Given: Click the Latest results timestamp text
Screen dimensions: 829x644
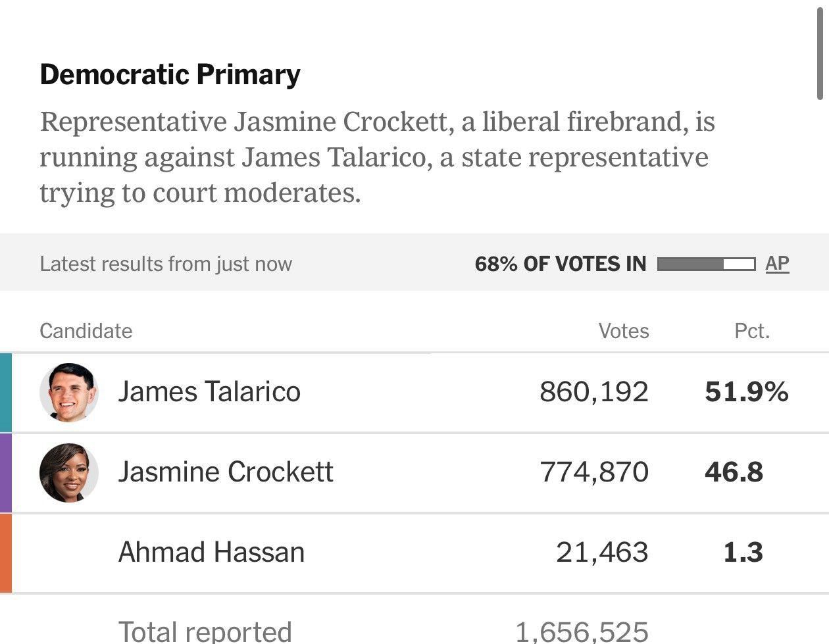Looking at the screenshot, I should coord(166,264).
